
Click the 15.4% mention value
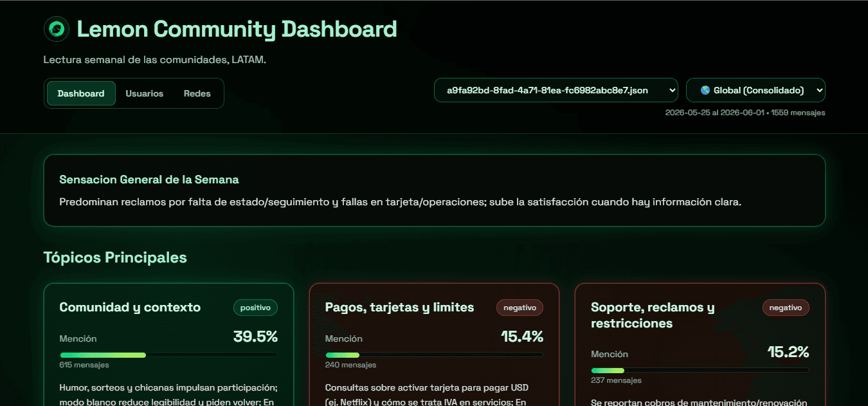(x=522, y=337)
